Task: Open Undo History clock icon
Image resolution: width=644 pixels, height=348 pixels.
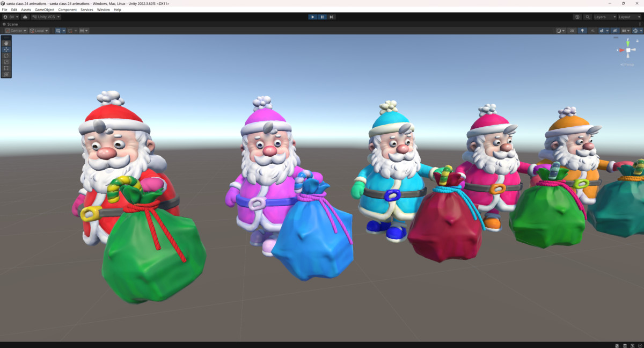Action: click(x=577, y=17)
